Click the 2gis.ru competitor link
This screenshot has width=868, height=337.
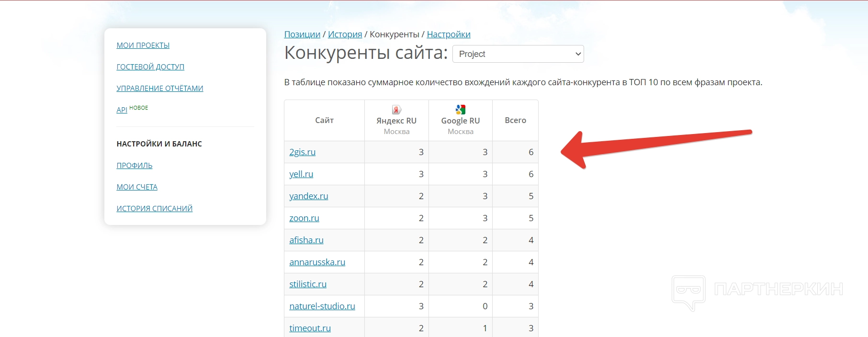(x=302, y=152)
